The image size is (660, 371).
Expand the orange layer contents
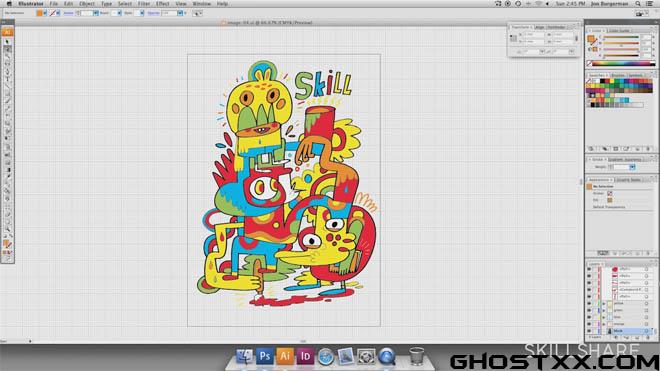point(604,324)
